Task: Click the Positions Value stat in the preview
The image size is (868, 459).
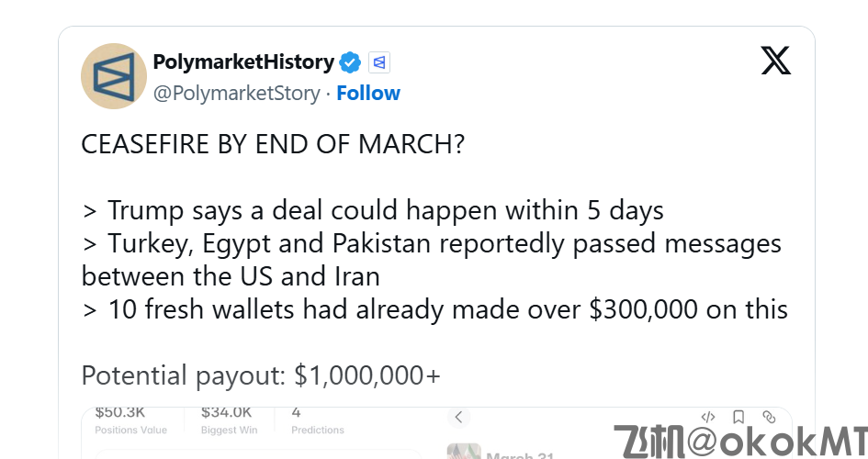Action: (127, 420)
